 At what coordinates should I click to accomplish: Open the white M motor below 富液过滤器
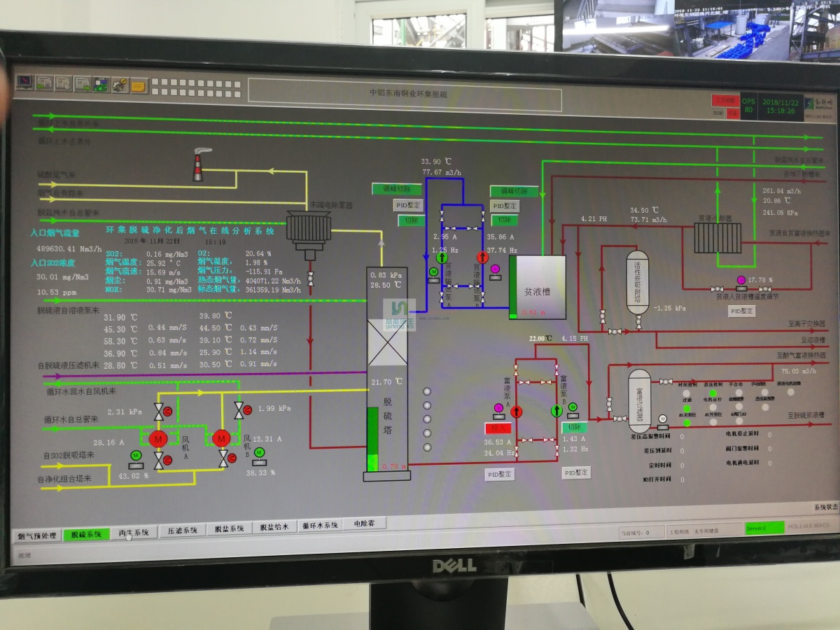(663, 420)
